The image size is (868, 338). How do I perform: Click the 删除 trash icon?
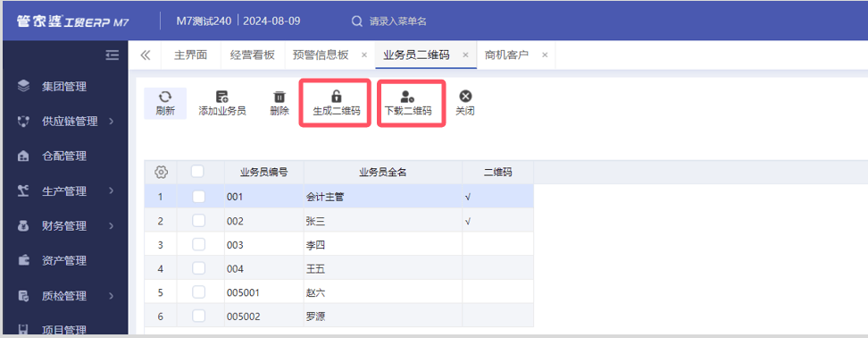(280, 97)
